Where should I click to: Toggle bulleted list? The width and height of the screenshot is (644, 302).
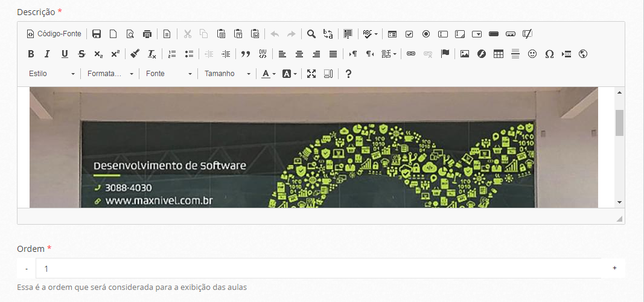[189, 54]
